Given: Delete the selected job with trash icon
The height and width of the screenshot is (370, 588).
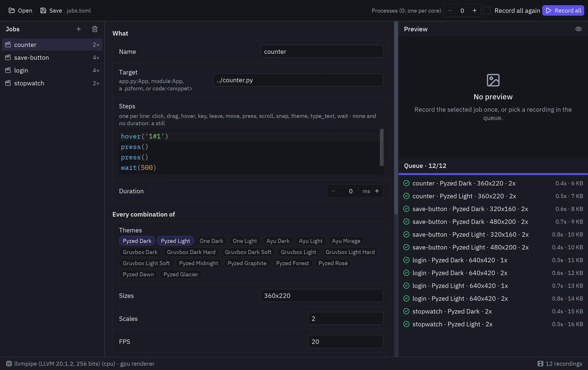Looking at the screenshot, I should [95, 29].
